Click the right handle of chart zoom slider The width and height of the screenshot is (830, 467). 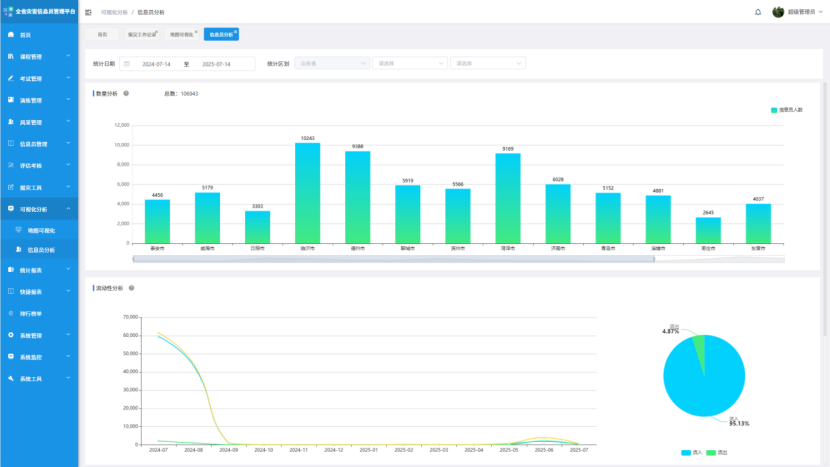(x=654, y=259)
